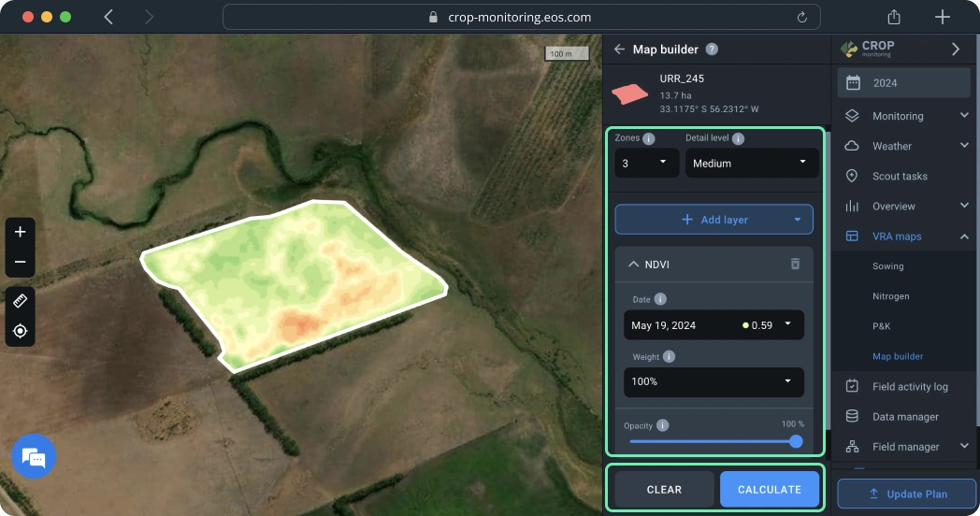This screenshot has height=516, width=980.
Task: Click the map zoom in plus button
Action: (20, 232)
